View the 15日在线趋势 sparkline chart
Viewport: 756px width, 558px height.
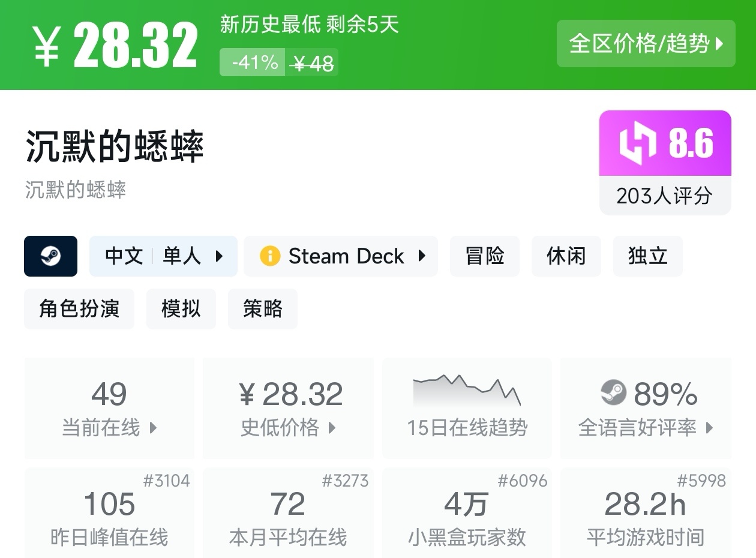[467, 391]
